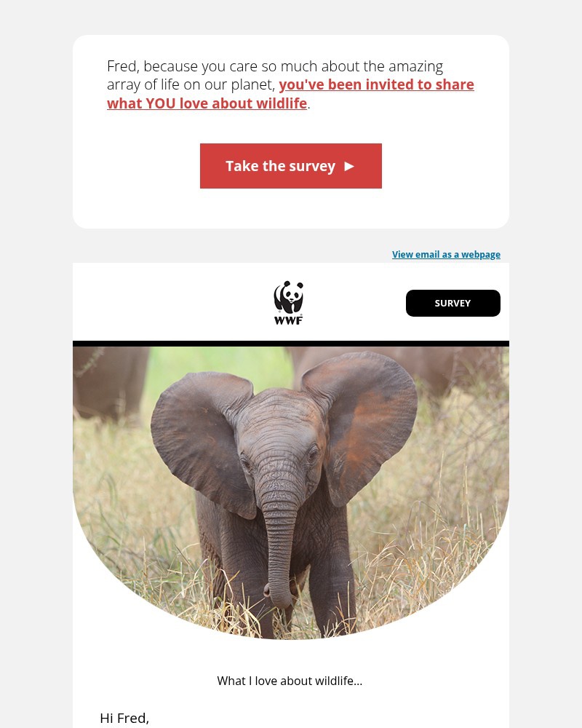
Task: Open the View email as a webpage link
Action: pyautogui.click(x=446, y=254)
